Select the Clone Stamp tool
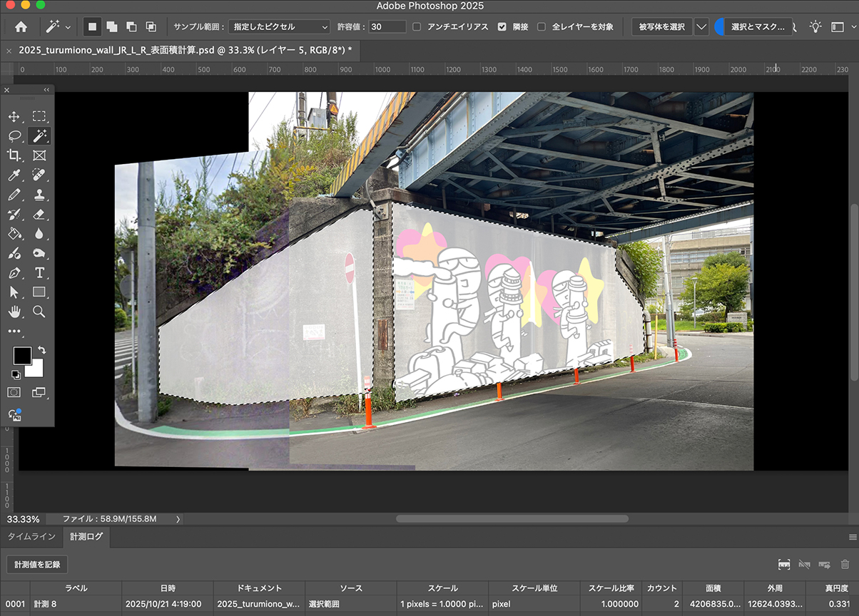The image size is (859, 616). [39, 195]
